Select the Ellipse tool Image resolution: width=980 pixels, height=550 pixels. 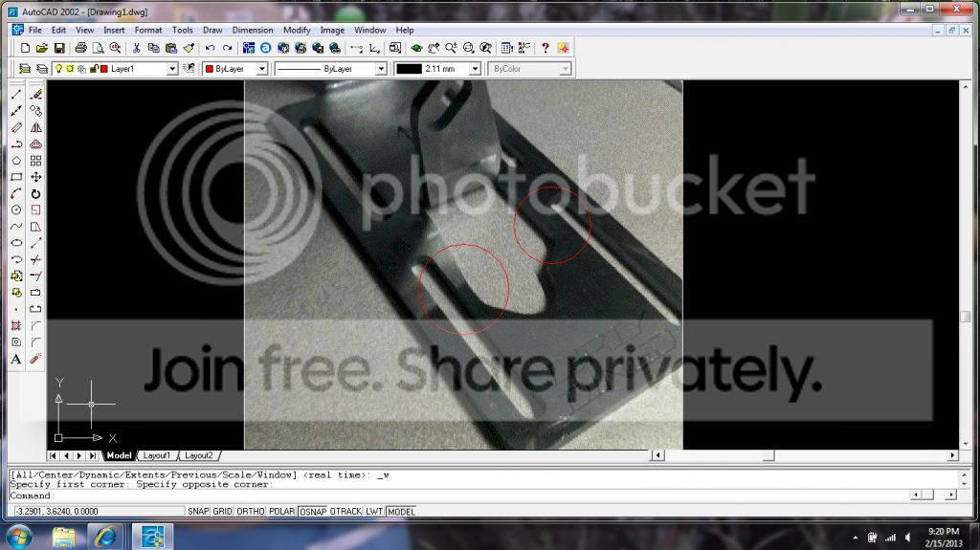pyautogui.click(x=16, y=243)
